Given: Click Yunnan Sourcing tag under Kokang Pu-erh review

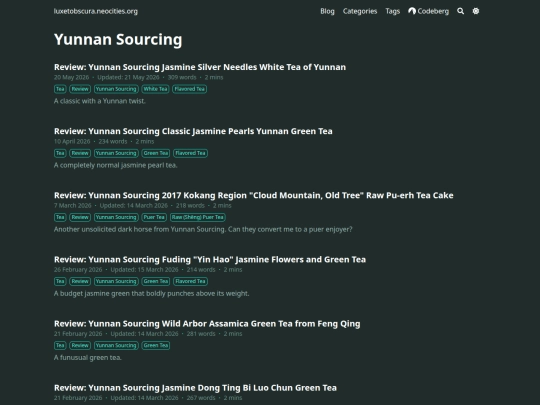Looking at the screenshot, I should [116, 217].
